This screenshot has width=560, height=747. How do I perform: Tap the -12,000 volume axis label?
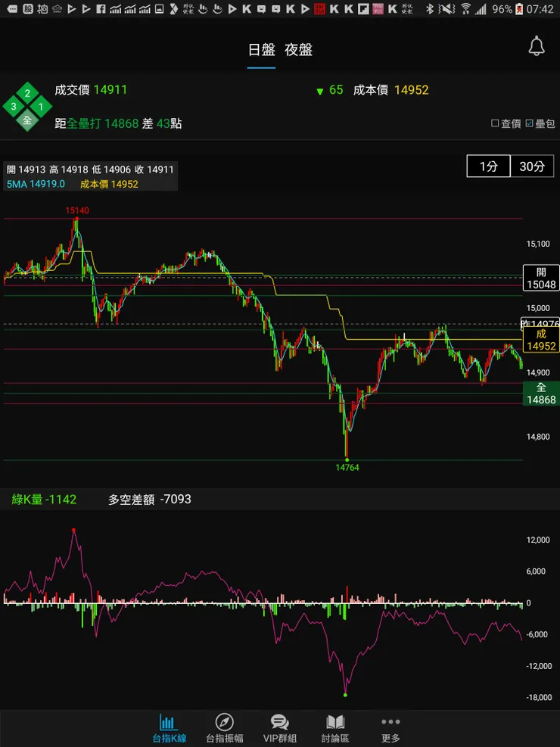537,666
